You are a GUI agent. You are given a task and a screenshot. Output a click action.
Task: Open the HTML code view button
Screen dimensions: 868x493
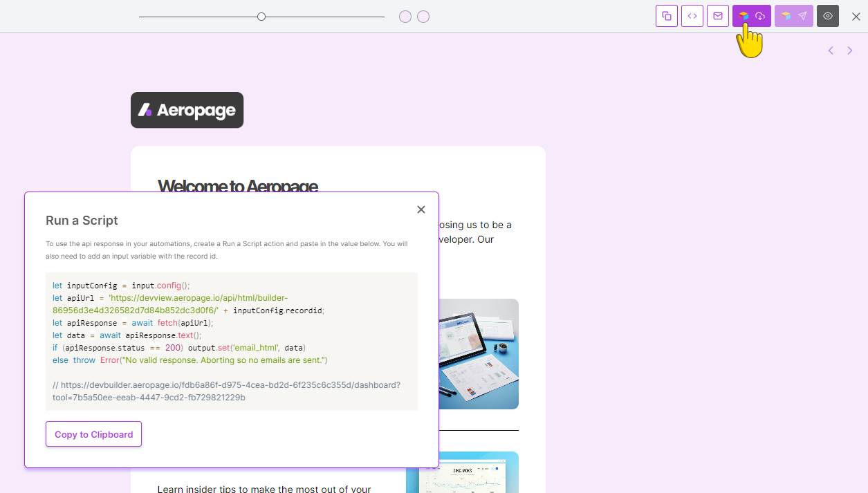tap(692, 16)
